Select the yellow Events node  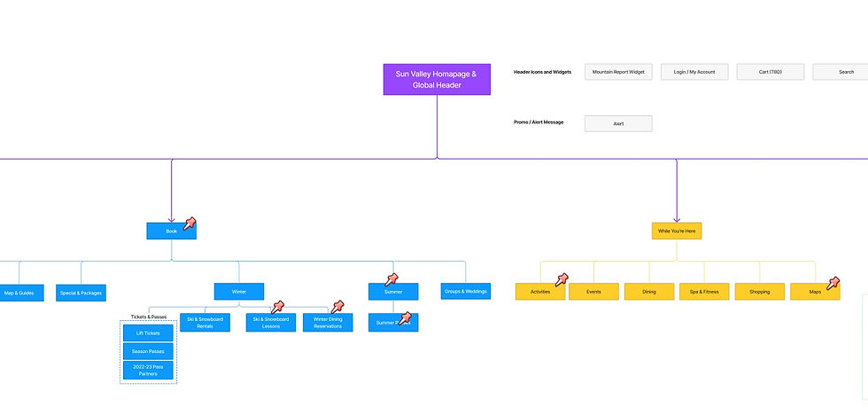pyautogui.click(x=594, y=292)
